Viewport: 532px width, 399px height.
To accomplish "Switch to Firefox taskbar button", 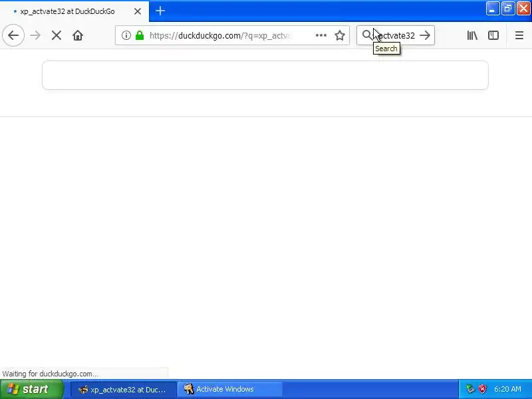I will tap(123, 389).
